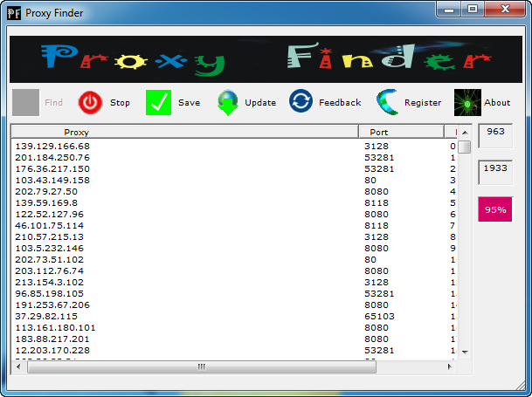Click the About green burst icon
This screenshot has height=397, width=532.
coord(467,103)
